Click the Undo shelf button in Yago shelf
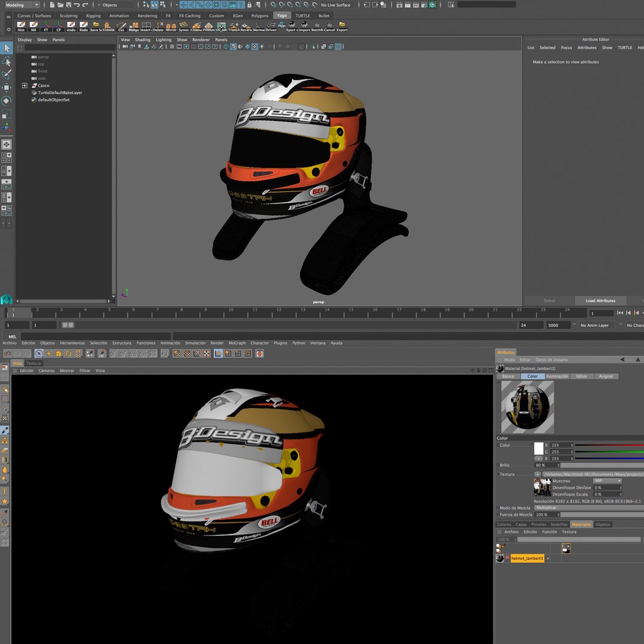 pyautogui.click(x=71, y=27)
